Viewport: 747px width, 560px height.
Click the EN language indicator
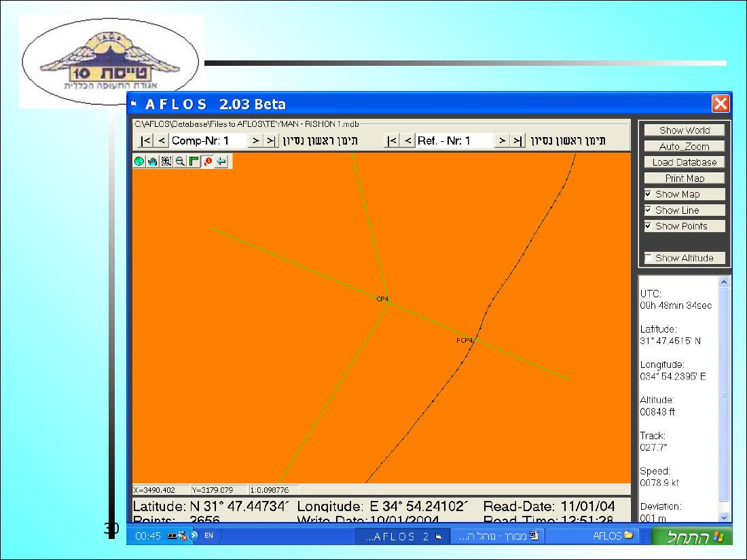(208, 536)
